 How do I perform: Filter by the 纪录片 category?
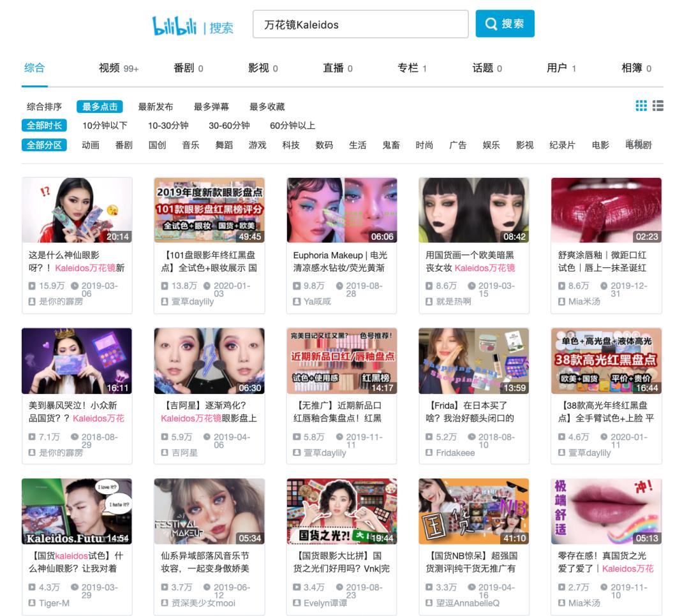pos(563,145)
